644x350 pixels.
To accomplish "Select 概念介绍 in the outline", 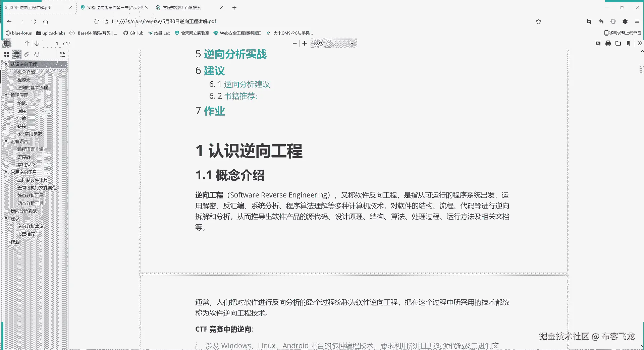I will point(26,72).
